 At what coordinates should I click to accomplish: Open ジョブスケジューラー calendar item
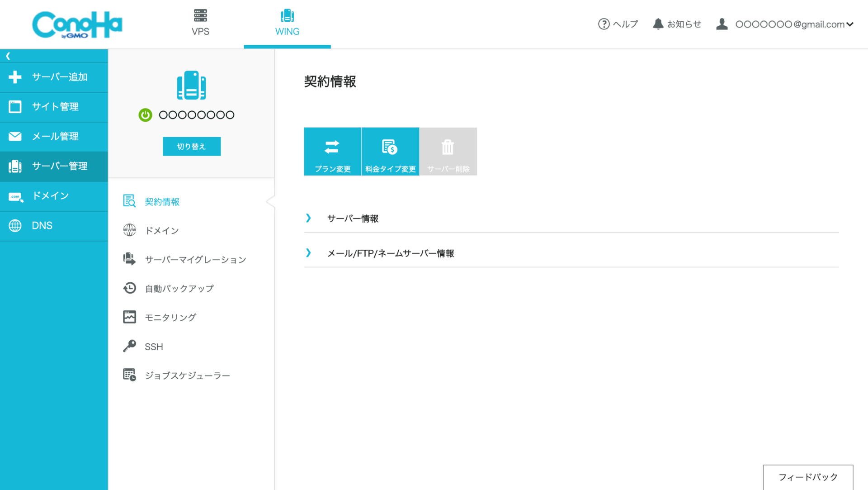[187, 376]
